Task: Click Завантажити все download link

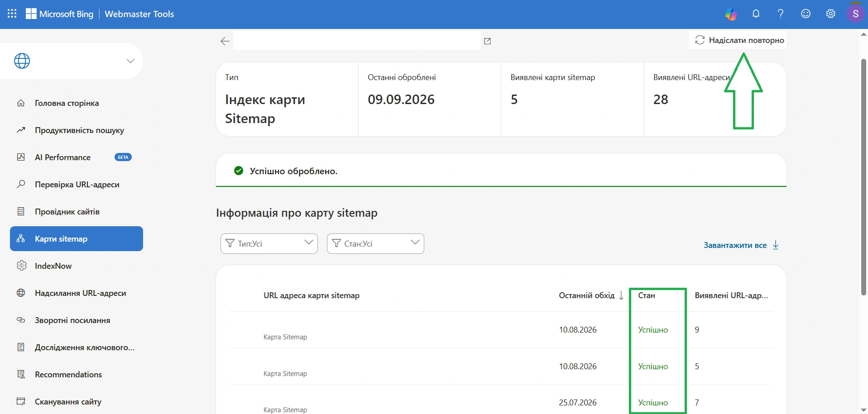Action: (x=741, y=245)
